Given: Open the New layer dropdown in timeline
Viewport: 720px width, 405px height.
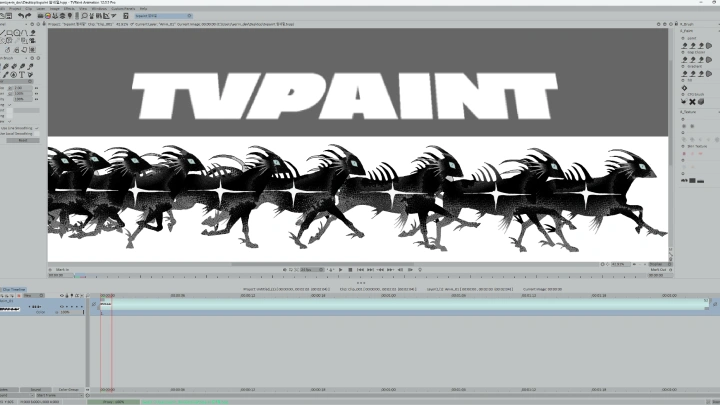Looking at the screenshot, I should pos(34,296).
